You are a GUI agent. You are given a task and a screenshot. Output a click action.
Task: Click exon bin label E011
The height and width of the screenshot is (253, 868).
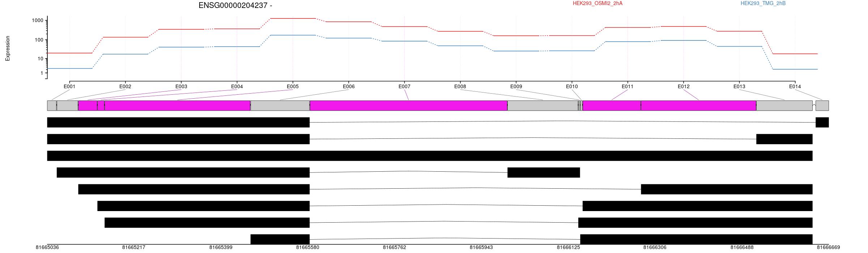click(x=627, y=86)
